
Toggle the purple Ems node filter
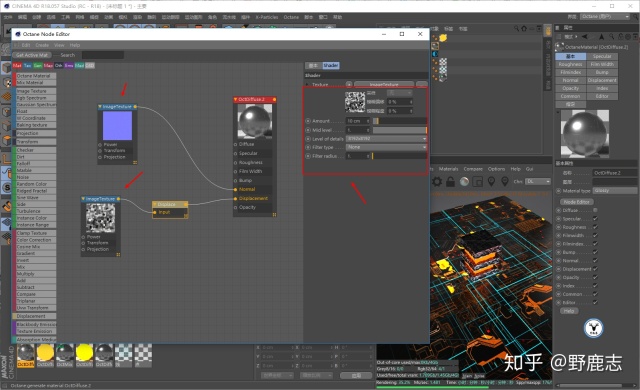click(69, 65)
